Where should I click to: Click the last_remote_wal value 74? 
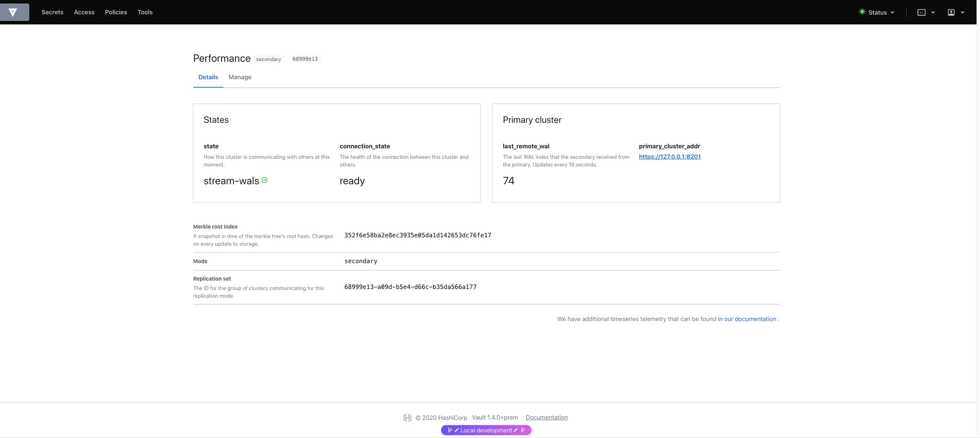pyautogui.click(x=508, y=181)
